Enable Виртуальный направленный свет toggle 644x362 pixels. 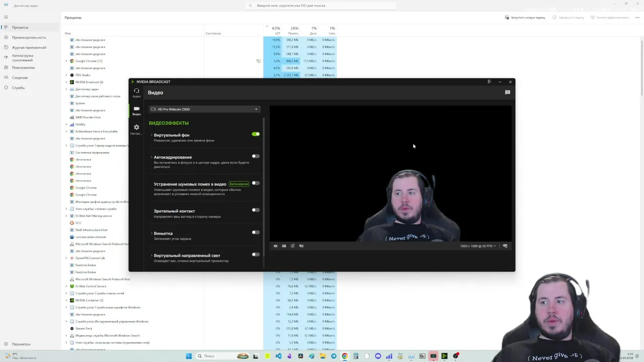pos(256,254)
